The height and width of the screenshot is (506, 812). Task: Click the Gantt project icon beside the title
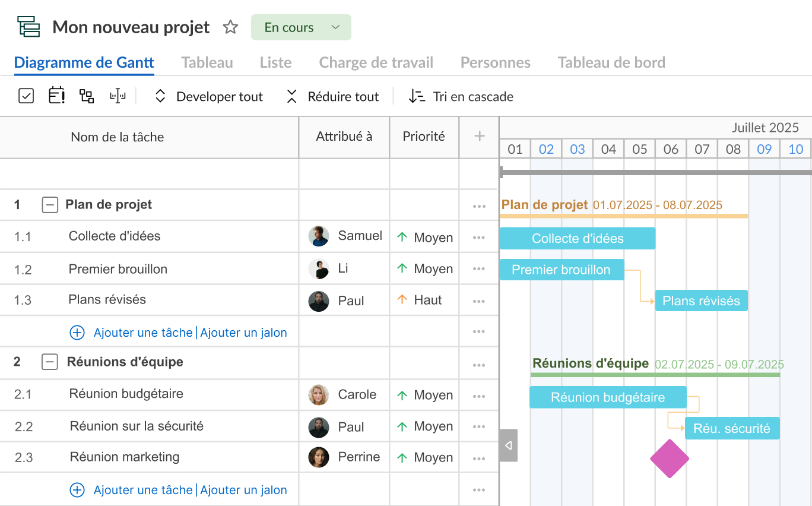(x=29, y=26)
